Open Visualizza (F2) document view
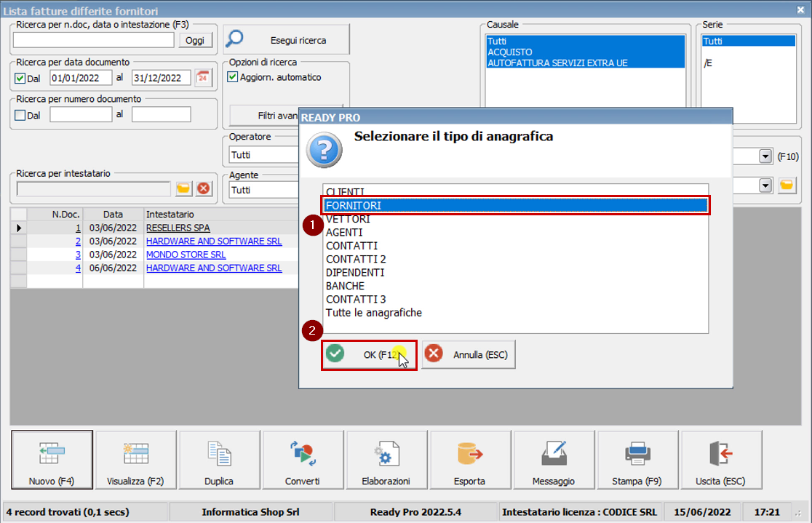Screen dimensions: 812x523 pyautogui.click(x=135, y=460)
